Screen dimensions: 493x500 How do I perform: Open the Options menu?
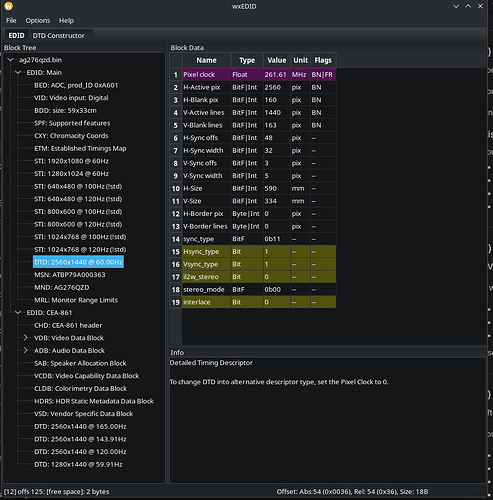pyautogui.click(x=38, y=21)
